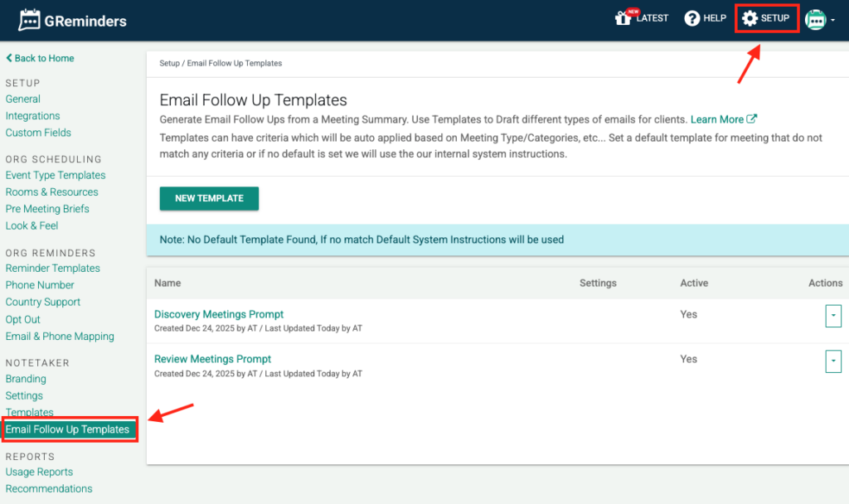The height and width of the screenshot is (504, 849).
Task: Click the Name column header
Action: [x=167, y=283]
